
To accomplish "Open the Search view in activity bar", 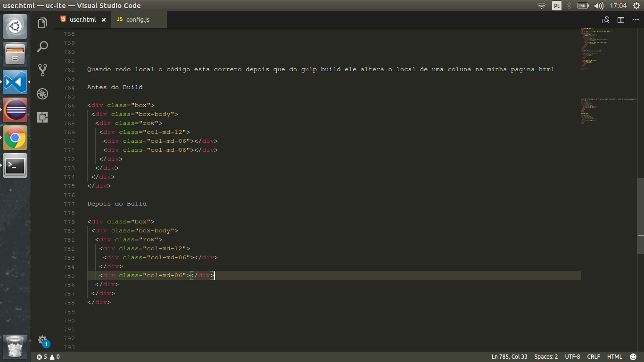I will pyautogui.click(x=42, y=46).
